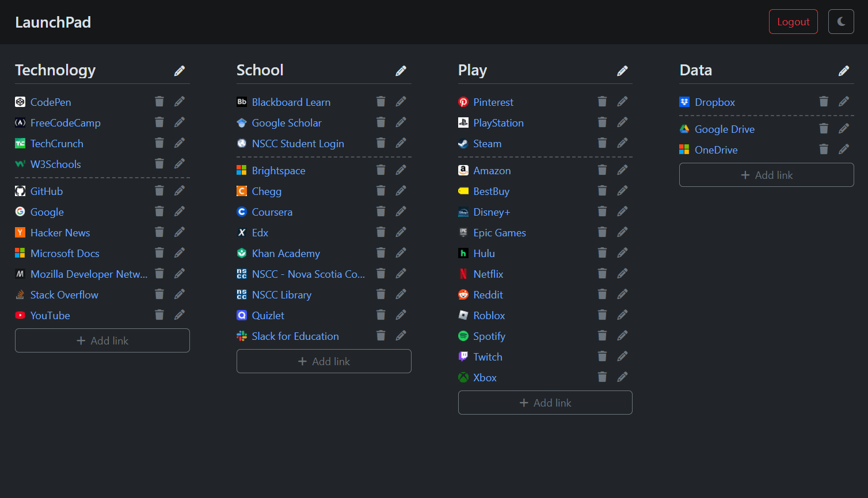The height and width of the screenshot is (498, 868).
Task: Delete the Chegg link
Action: 381,190
